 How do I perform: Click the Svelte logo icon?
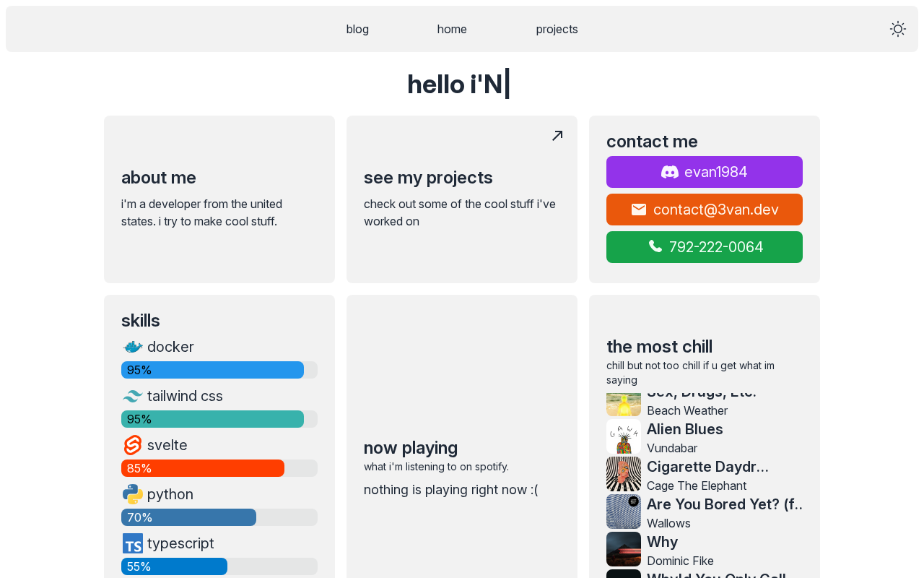133,445
